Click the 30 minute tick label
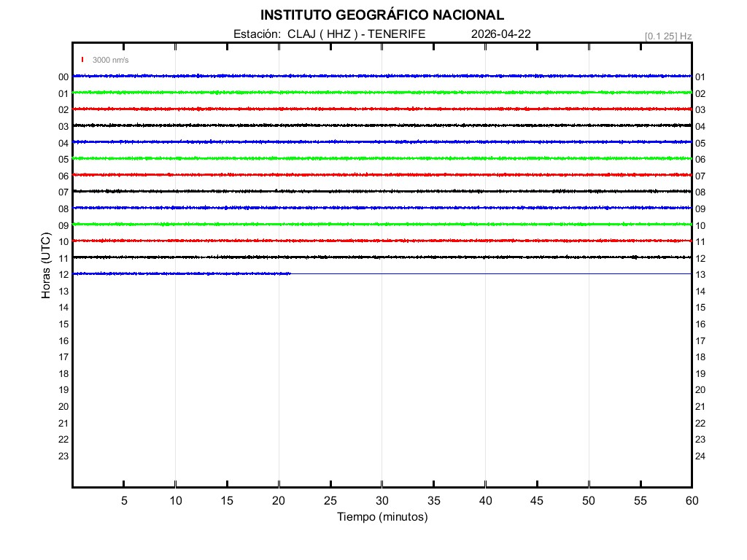This screenshot has width=747, height=560. [x=382, y=500]
